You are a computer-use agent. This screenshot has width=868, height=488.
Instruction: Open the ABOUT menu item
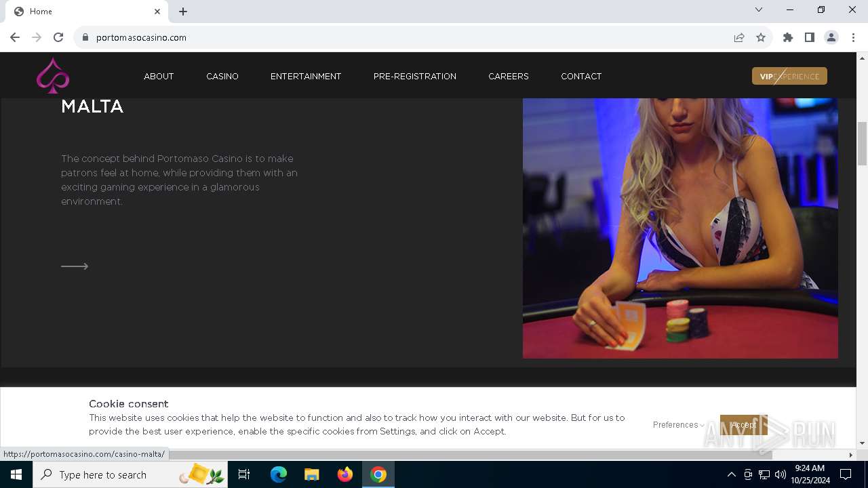pos(159,76)
